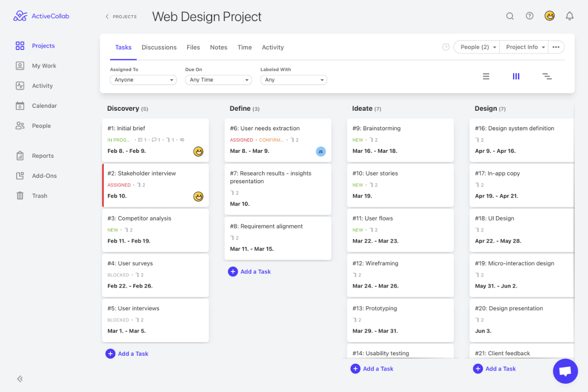
Task: Click the ActiveCollab logo
Action: (41, 16)
